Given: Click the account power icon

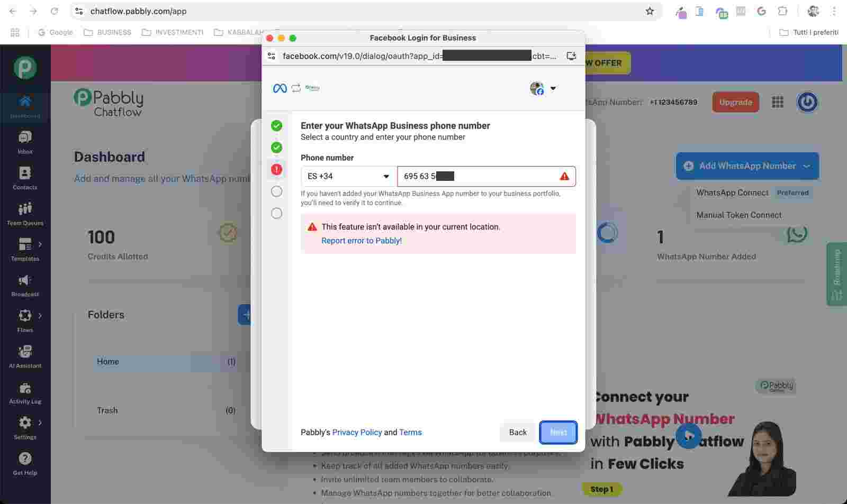Looking at the screenshot, I should coord(807,102).
